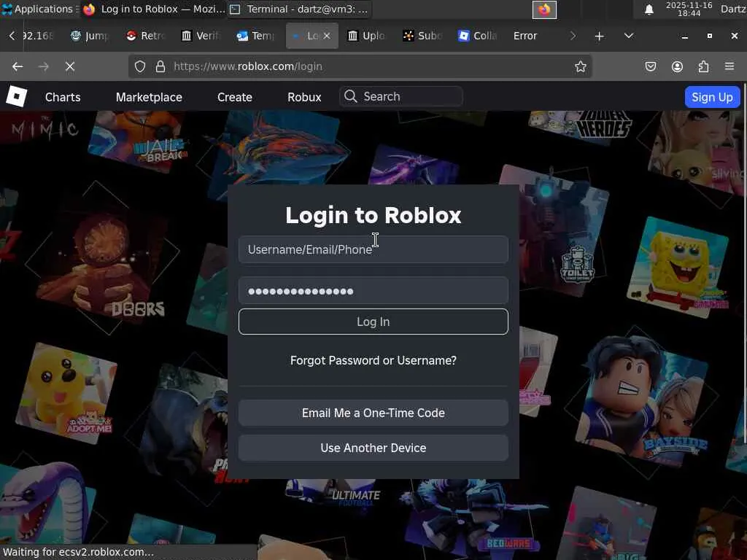Click the URL address bar

tap(360, 66)
